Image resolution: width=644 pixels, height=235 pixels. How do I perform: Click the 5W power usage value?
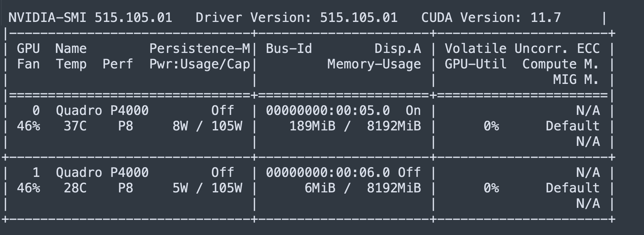click(180, 188)
